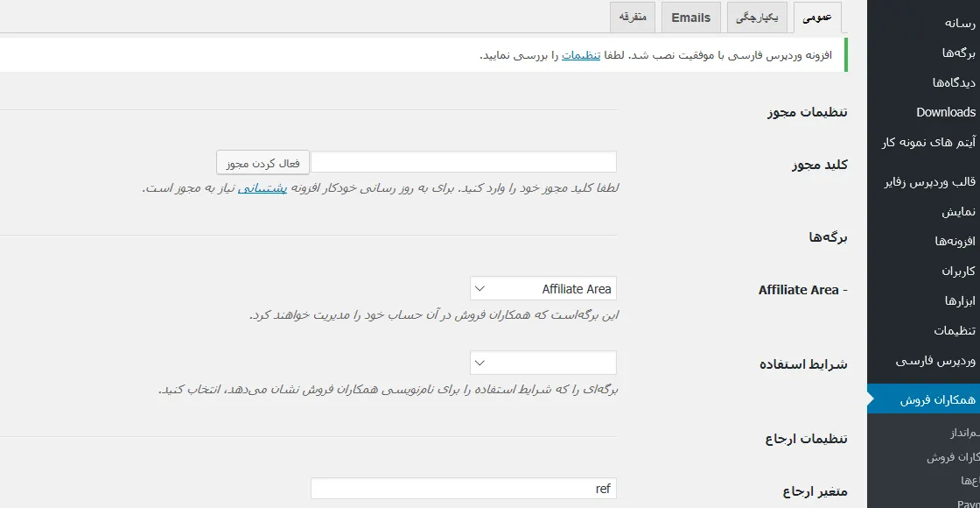Switch to the عمومی tab
The height and width of the screenshot is (508, 980).
click(x=817, y=18)
